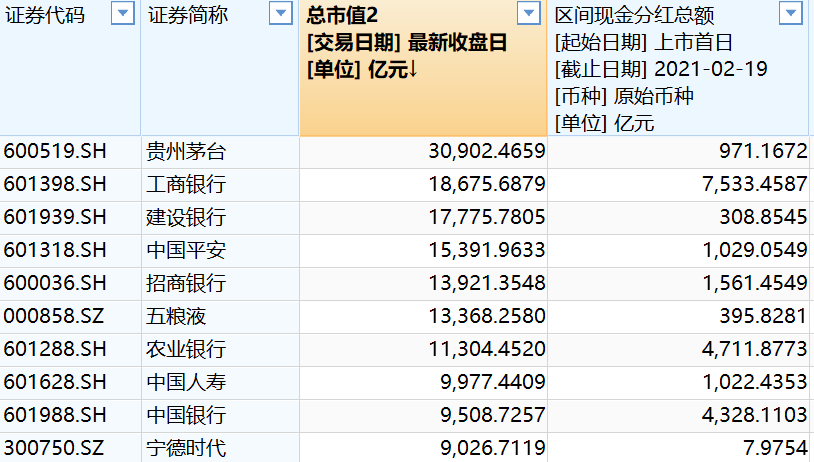
Task: Select cell 601398.SH
Action: (70, 184)
